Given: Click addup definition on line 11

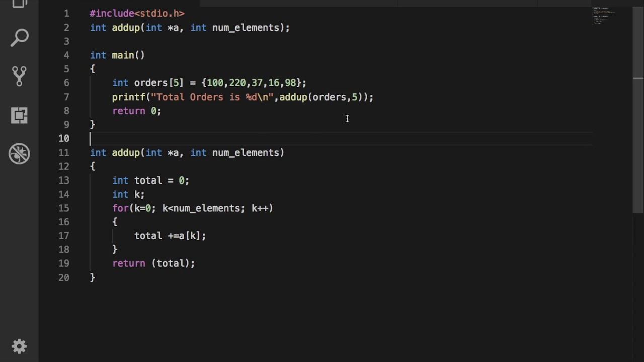Looking at the screenshot, I should 187,152.
